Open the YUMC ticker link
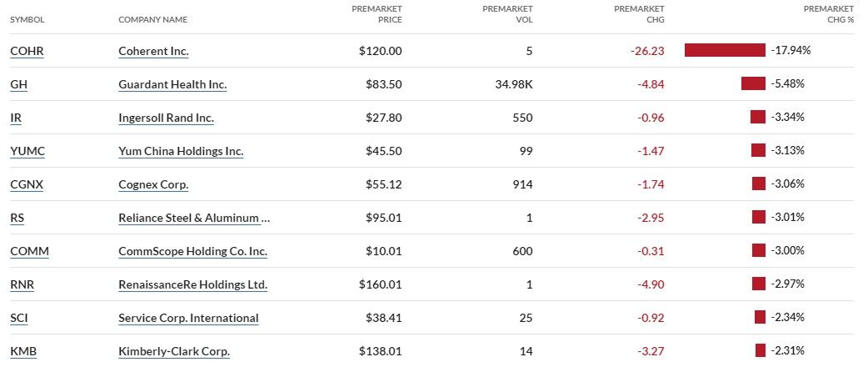 pyautogui.click(x=26, y=151)
